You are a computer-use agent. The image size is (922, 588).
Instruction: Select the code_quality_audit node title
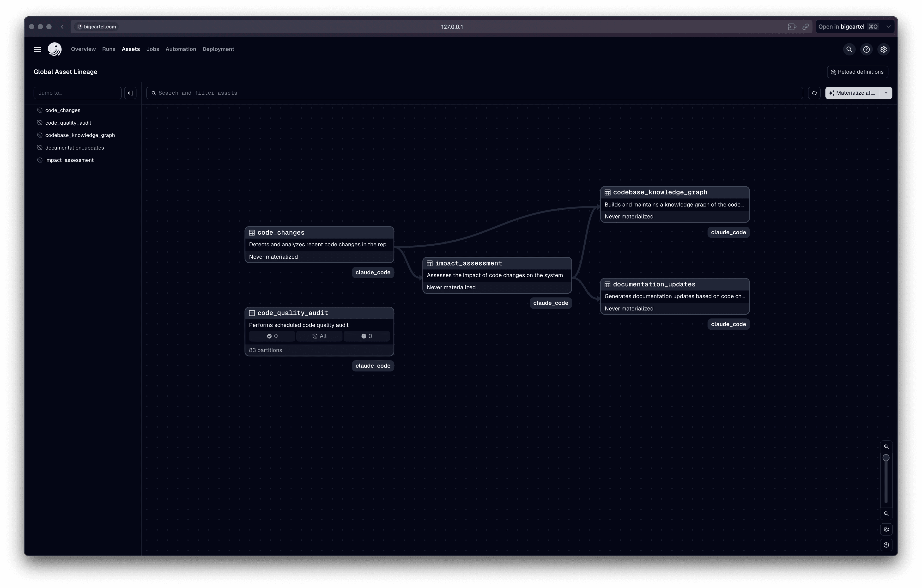click(292, 313)
